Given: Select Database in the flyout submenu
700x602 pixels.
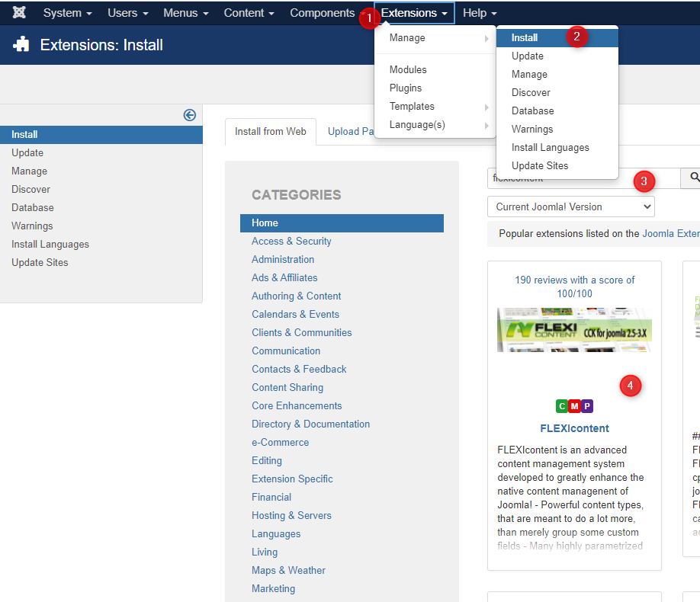Looking at the screenshot, I should 557,111.
